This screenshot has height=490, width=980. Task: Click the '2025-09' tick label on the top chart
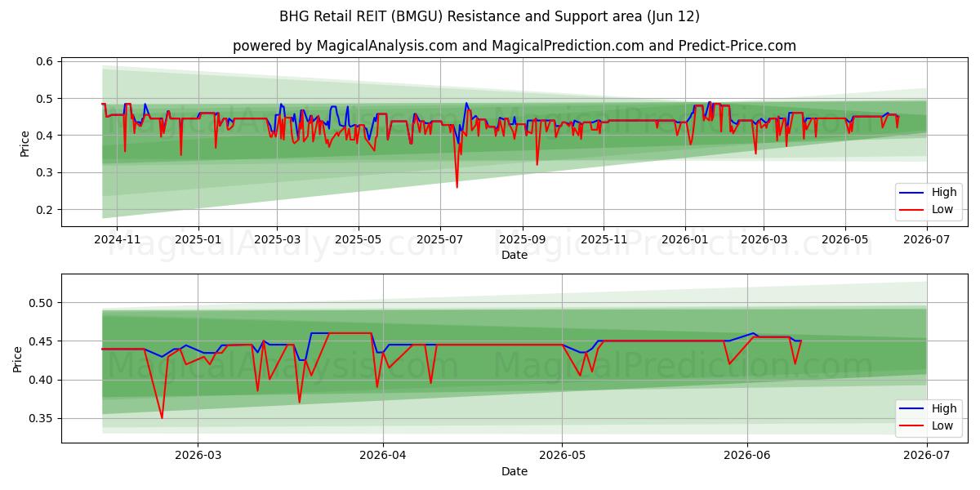523,240
